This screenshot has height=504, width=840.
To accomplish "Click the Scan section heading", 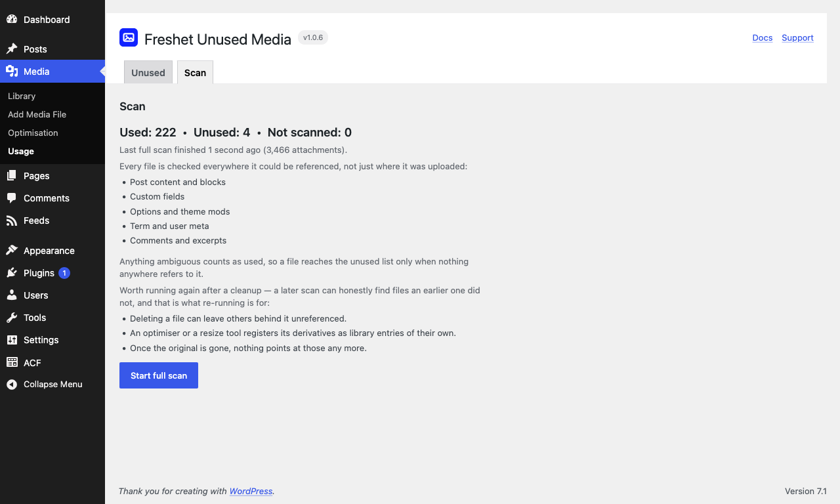I will tap(133, 106).
